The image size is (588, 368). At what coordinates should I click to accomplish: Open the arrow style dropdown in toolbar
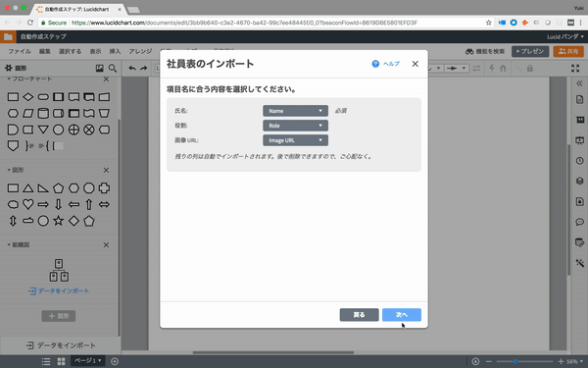(x=457, y=69)
